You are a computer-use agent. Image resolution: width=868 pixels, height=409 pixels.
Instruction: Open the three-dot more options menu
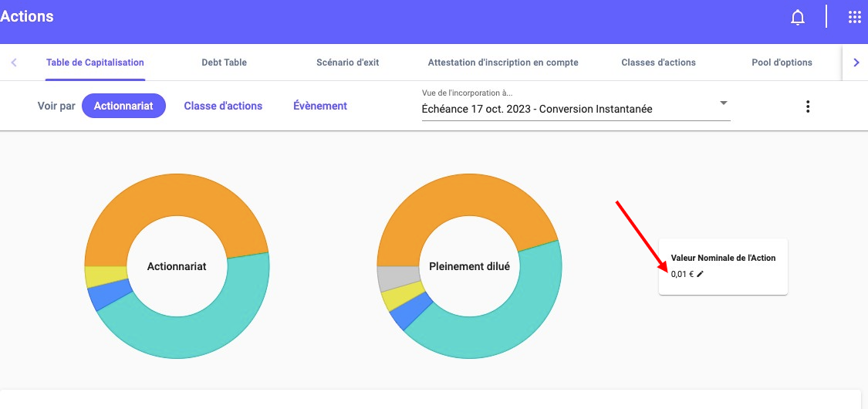(x=808, y=106)
